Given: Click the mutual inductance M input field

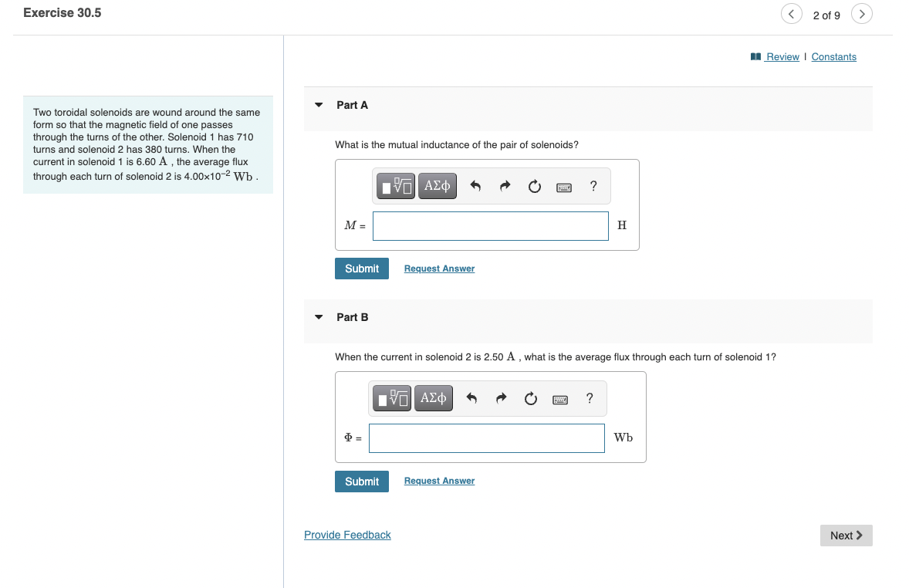Looking at the screenshot, I should click(x=491, y=226).
